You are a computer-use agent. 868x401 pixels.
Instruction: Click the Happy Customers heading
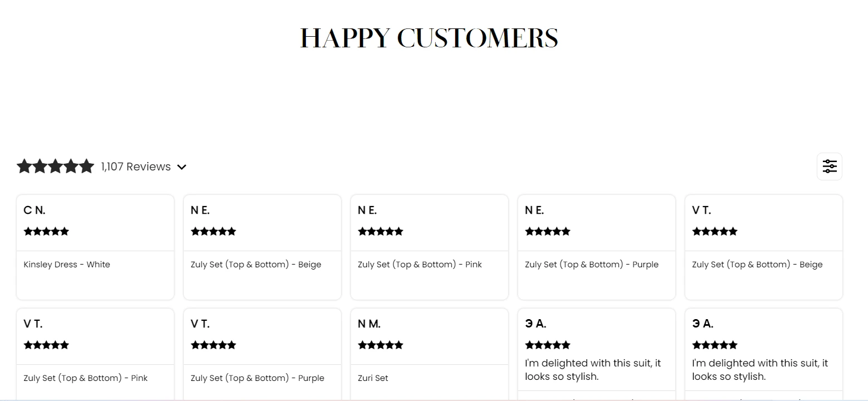point(429,38)
